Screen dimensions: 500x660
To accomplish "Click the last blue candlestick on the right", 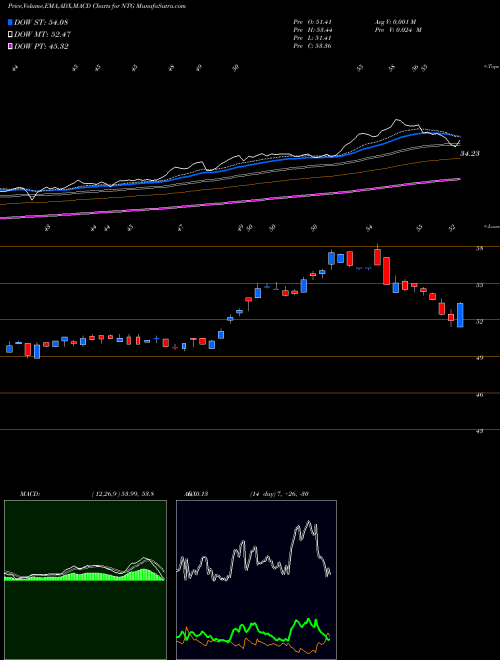I will [x=460, y=315].
